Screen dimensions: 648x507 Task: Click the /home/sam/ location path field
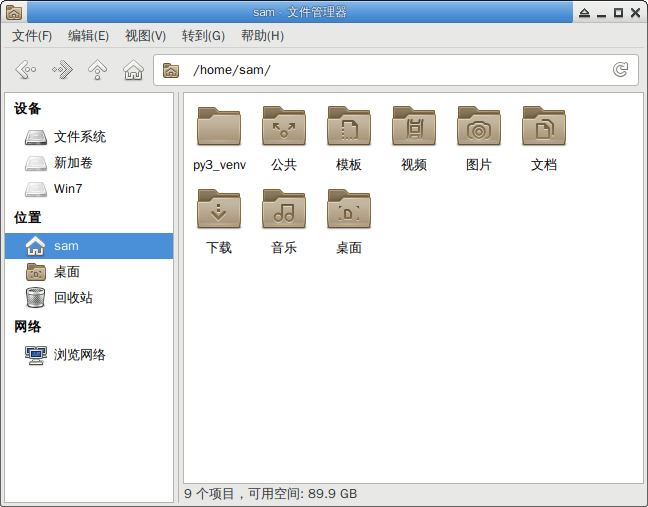coord(390,70)
